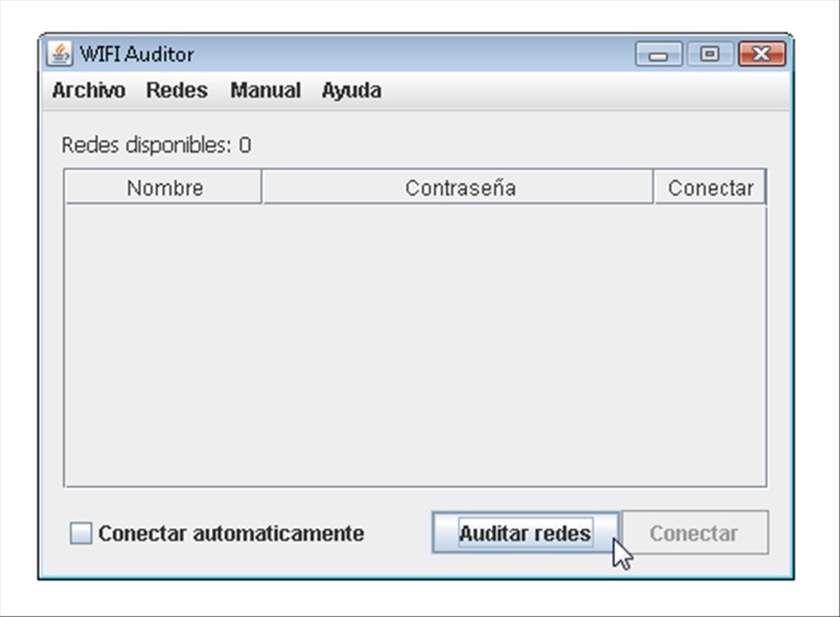The height and width of the screenshot is (617, 840).
Task: Open the Redes menu
Action: pos(177,90)
